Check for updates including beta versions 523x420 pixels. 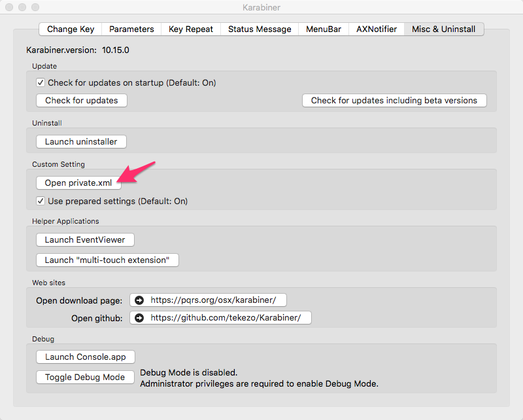[x=394, y=101]
